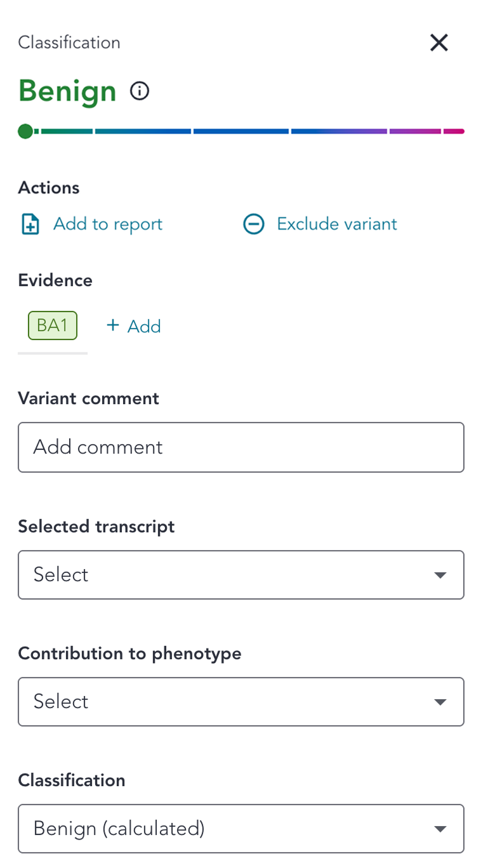Focus the Add comment input field
The width and height of the screenshot is (481, 868).
click(241, 447)
